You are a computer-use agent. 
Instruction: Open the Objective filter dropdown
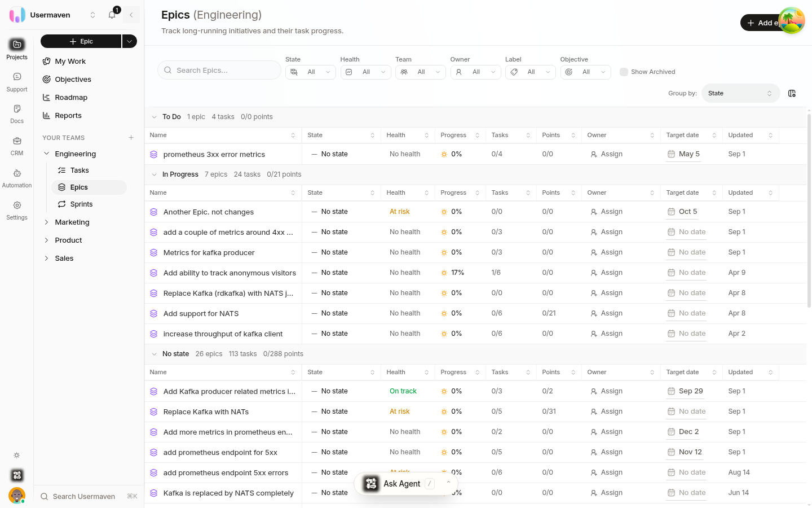coord(586,72)
